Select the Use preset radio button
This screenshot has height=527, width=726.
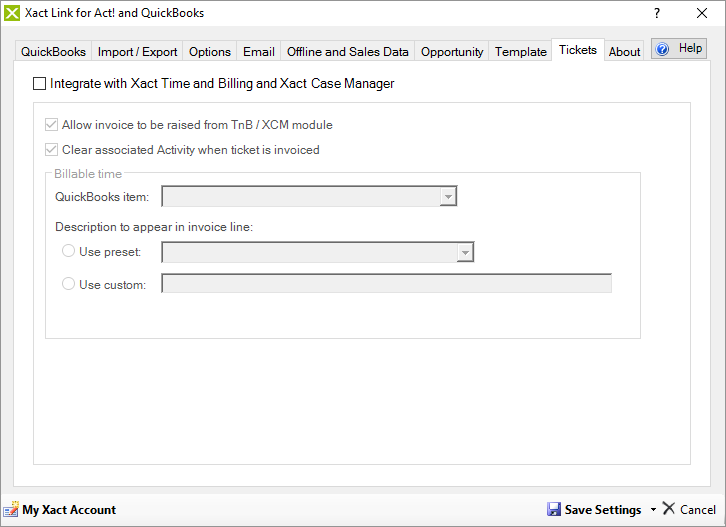[69, 251]
